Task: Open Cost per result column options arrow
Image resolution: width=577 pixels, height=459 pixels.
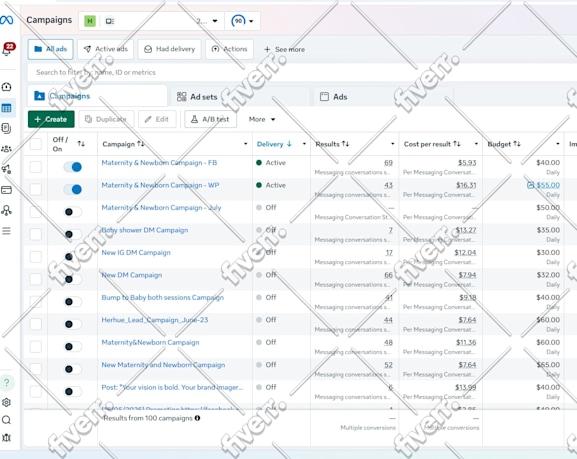Action: (476, 144)
